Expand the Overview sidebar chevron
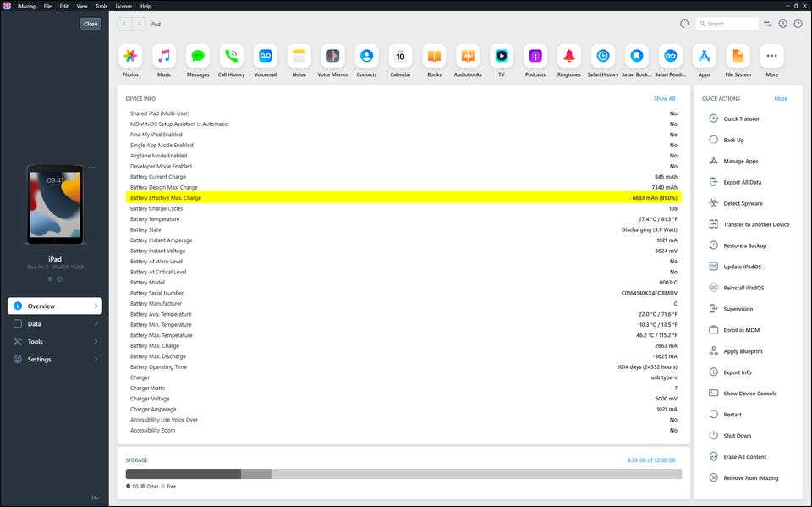 (x=96, y=306)
